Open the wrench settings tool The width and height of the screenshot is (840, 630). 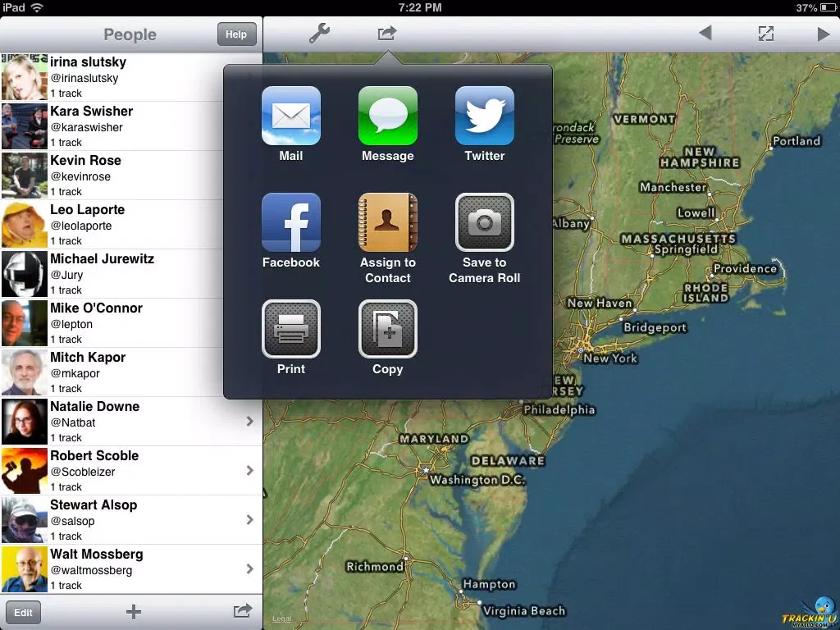click(x=319, y=33)
